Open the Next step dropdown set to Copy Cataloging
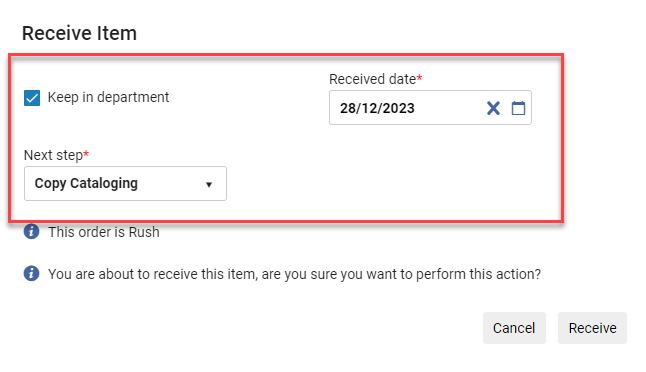This screenshot has width=646, height=372. [x=125, y=184]
